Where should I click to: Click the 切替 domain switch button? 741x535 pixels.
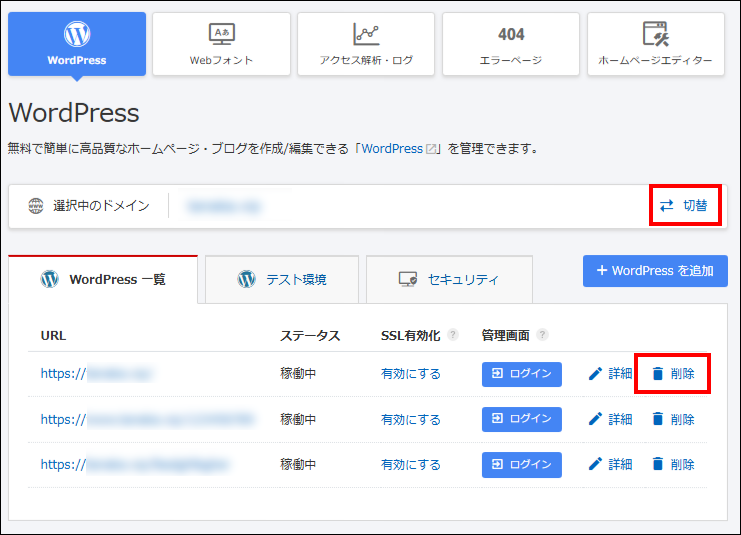point(685,206)
